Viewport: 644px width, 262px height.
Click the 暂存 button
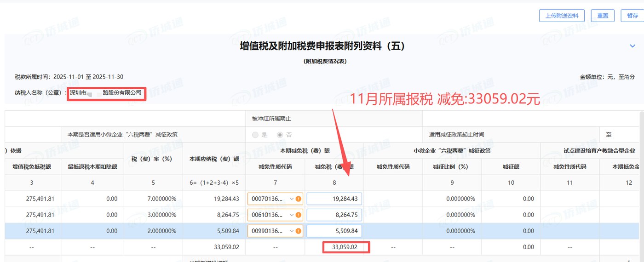632,16
